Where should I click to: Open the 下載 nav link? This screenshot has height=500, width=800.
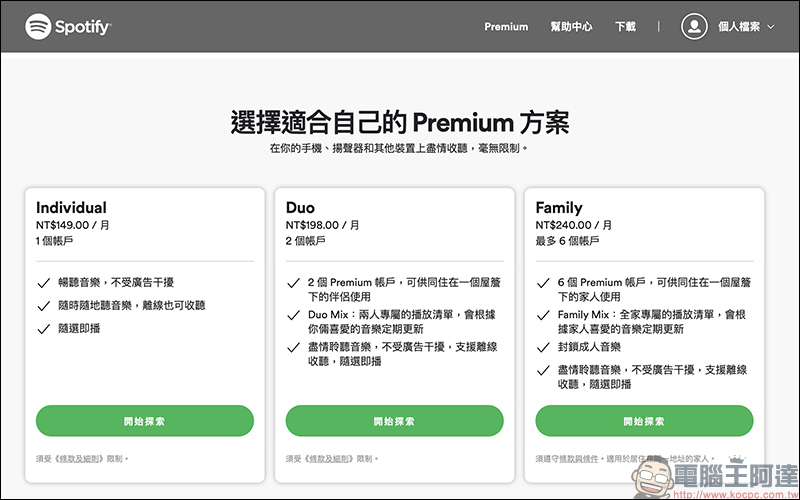tap(626, 27)
